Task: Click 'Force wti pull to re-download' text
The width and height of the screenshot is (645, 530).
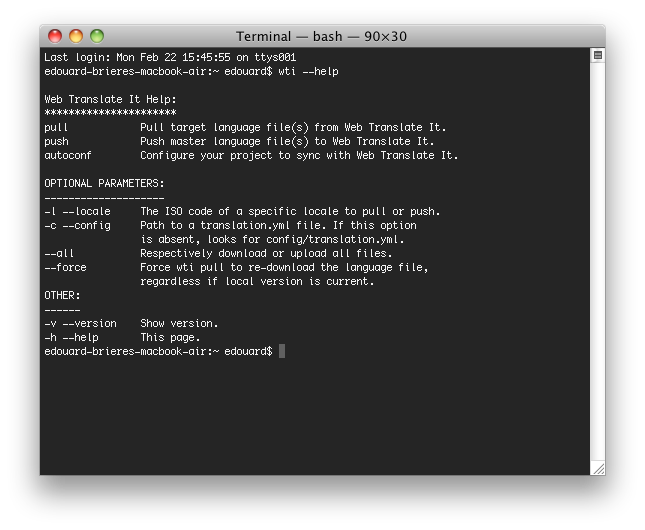Action: [x=284, y=267]
